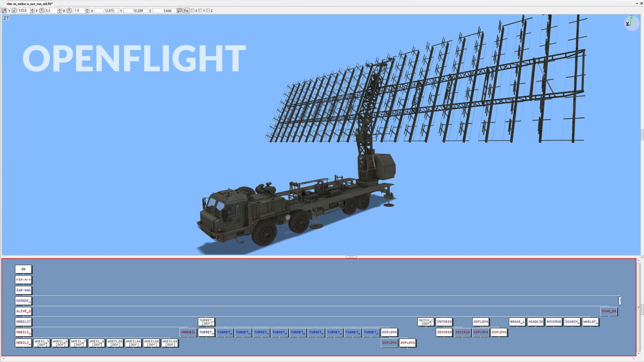644x362 pixels.
Task: Select the db root node
Action: [23, 269]
